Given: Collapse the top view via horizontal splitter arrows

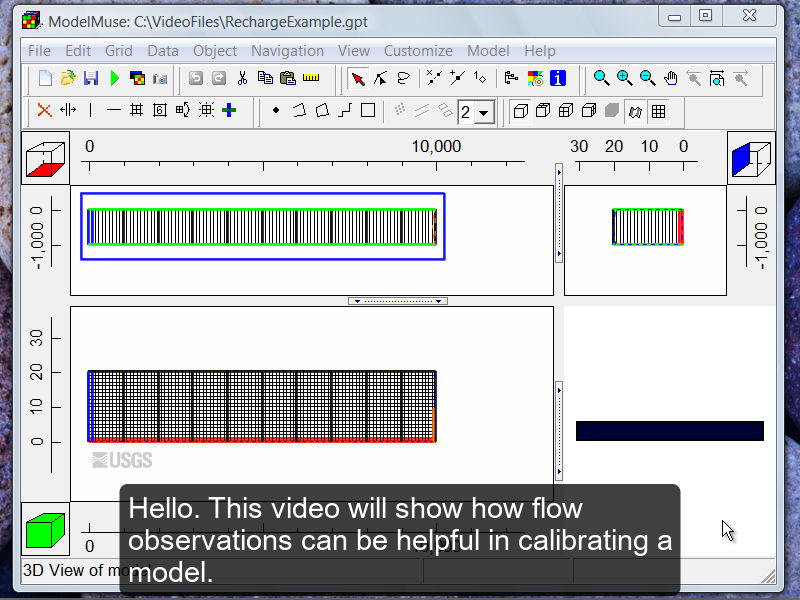Looking at the screenshot, I should tap(398, 301).
